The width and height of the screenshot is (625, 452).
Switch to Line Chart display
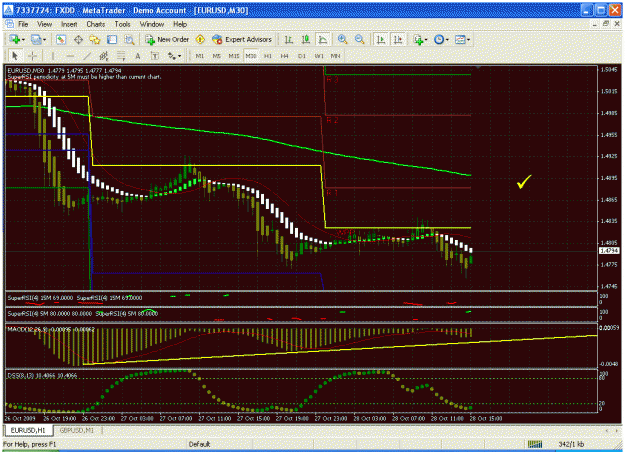tap(323, 39)
